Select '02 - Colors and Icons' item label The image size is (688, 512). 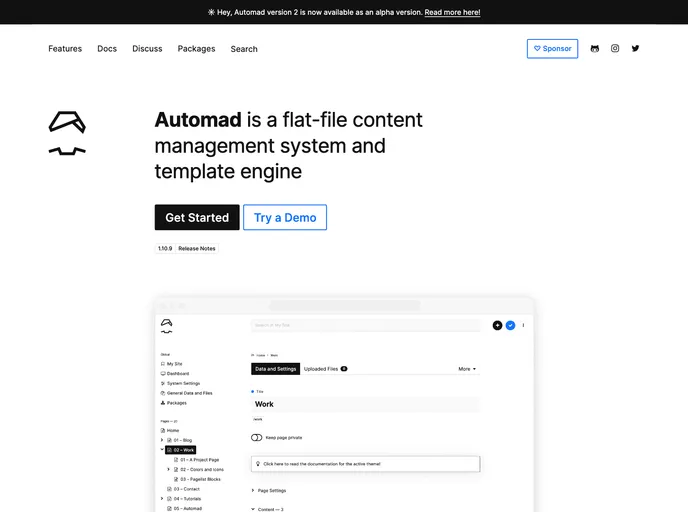tap(202, 469)
